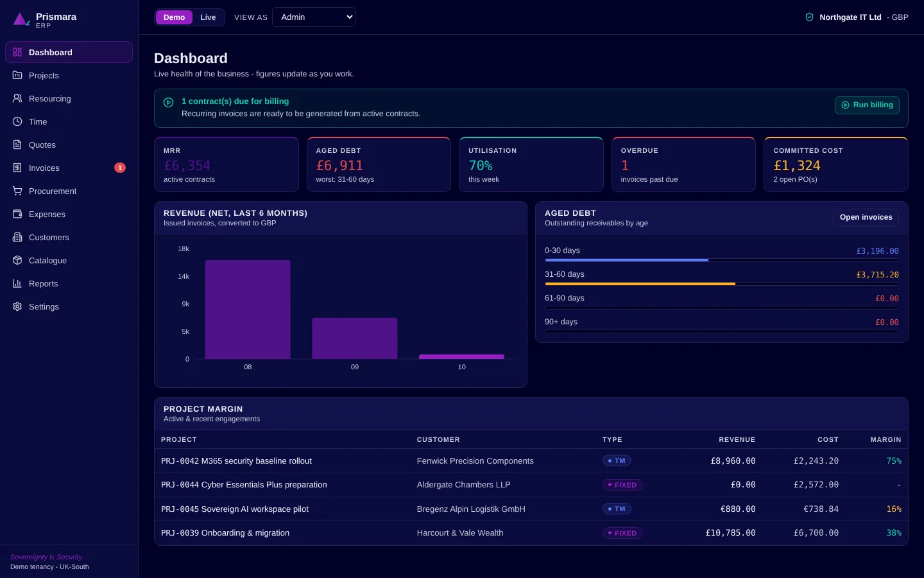924x578 pixels.
Task: Click the £3,715.20 aged debt amount
Action: (877, 275)
